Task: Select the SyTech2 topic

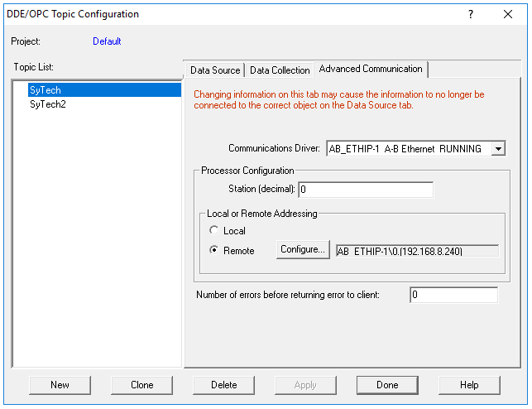Action: [48, 104]
